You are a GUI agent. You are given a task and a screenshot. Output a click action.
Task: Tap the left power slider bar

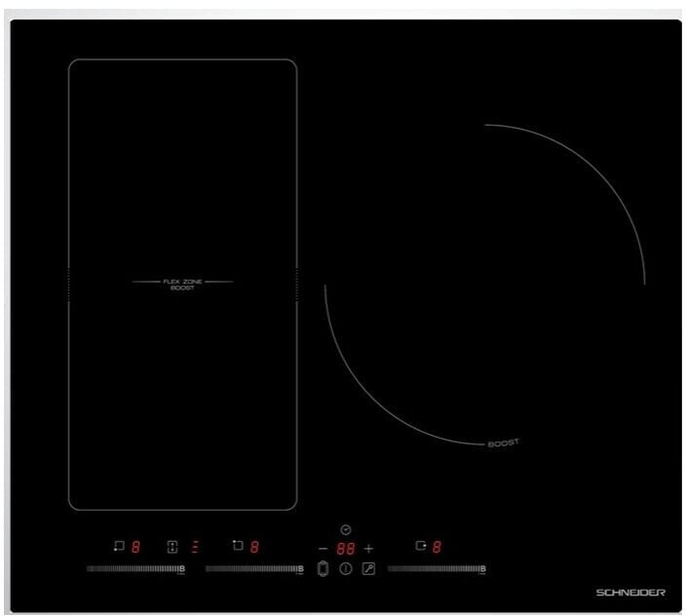point(133,568)
